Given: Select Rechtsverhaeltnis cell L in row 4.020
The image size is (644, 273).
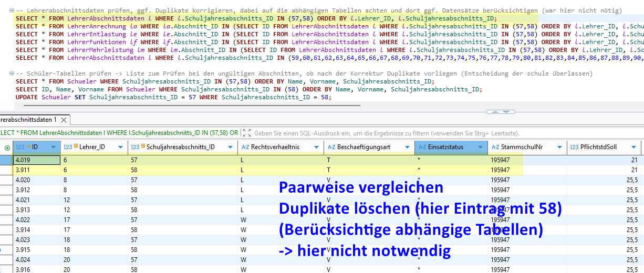Looking at the screenshot, I should pos(281,180).
